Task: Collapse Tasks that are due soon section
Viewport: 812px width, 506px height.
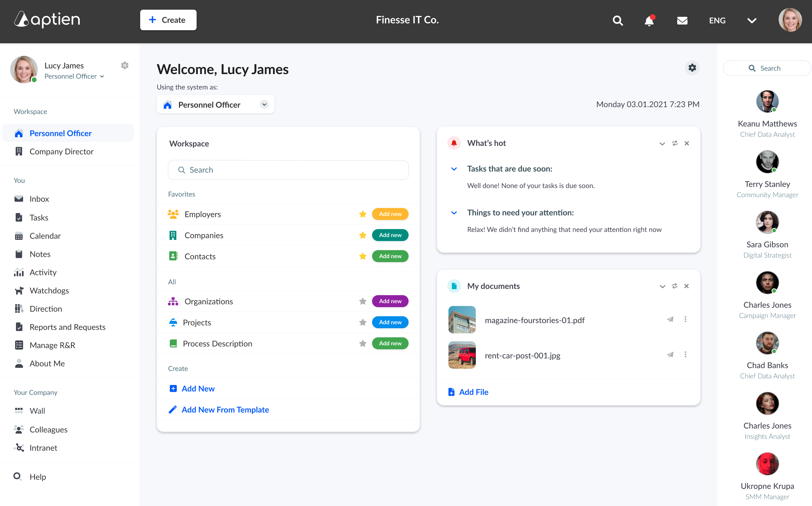Action: pyautogui.click(x=454, y=169)
